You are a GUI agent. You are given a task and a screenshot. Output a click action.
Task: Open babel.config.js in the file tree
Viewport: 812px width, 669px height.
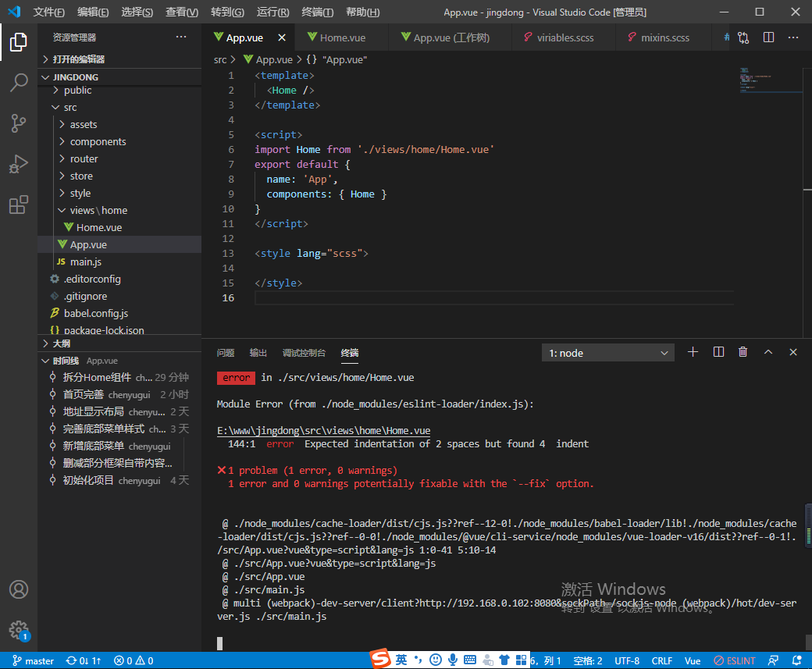click(x=119, y=313)
